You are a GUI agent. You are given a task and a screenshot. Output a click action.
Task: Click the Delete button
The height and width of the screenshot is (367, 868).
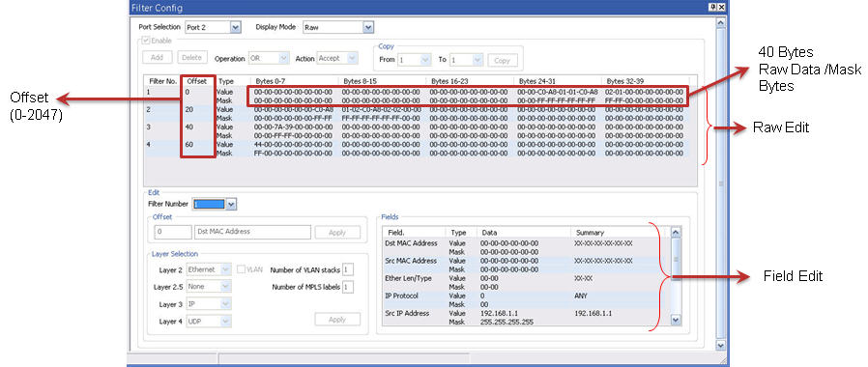[192, 58]
